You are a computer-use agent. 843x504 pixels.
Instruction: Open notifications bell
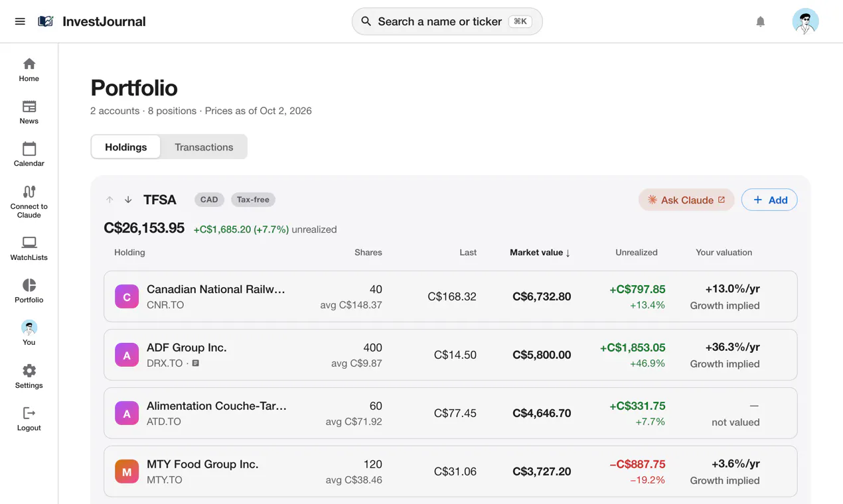pyautogui.click(x=761, y=21)
